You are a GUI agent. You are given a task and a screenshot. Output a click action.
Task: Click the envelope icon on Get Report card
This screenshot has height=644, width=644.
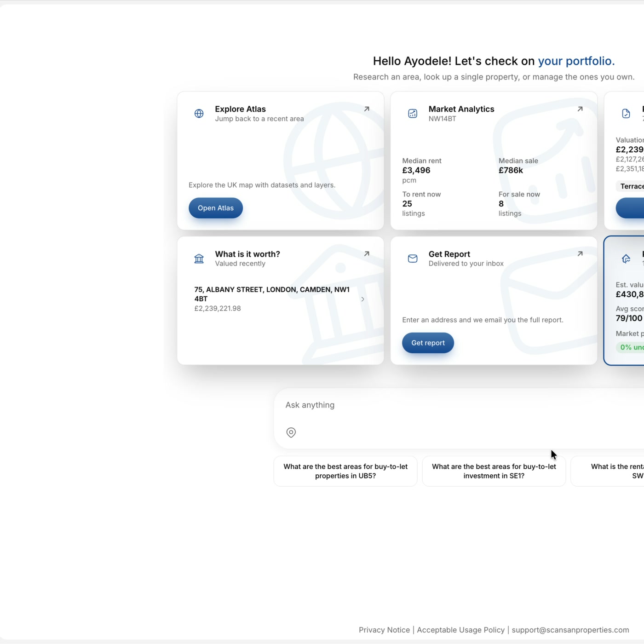pyautogui.click(x=413, y=259)
